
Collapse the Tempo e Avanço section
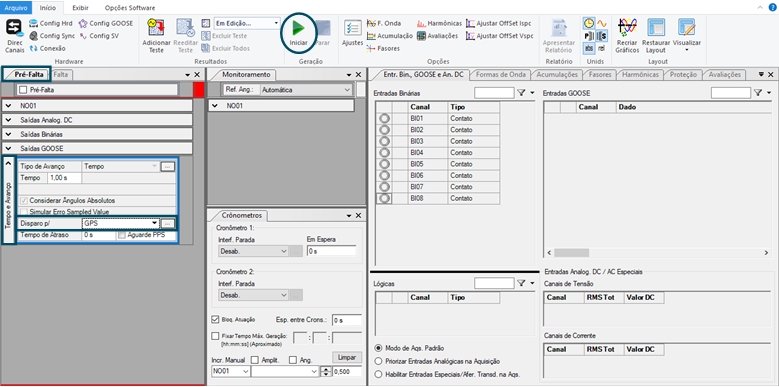click(x=8, y=163)
